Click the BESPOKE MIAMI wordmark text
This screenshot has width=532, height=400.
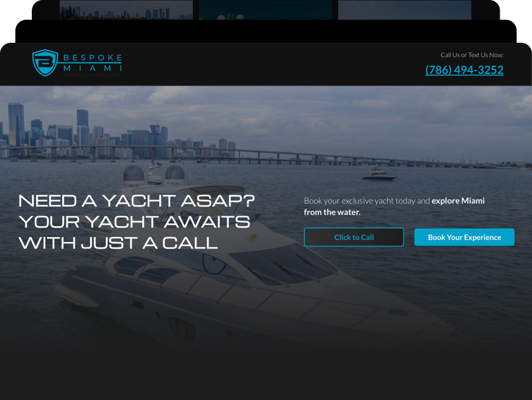pyautogui.click(x=93, y=63)
